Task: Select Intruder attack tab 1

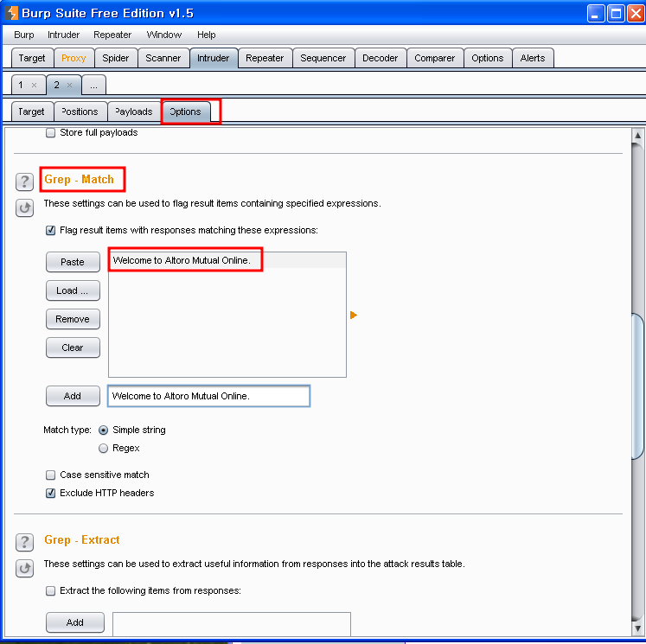Action: (x=21, y=86)
